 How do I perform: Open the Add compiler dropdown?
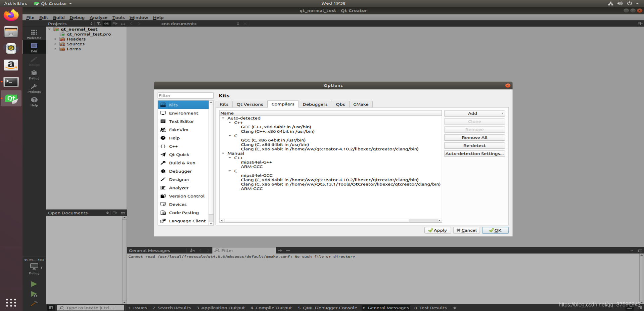(x=474, y=114)
